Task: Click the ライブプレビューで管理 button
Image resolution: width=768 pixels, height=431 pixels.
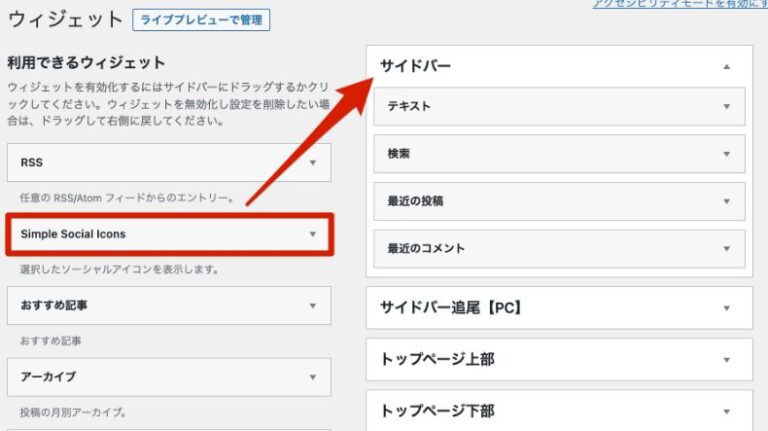Action: click(201, 20)
